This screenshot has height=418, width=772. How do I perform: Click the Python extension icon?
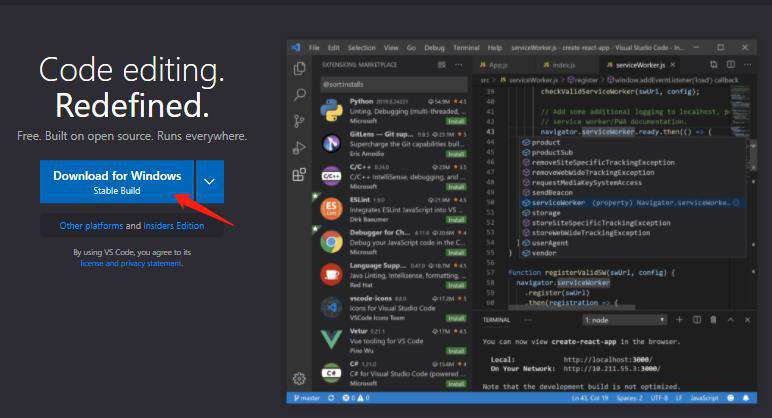click(x=331, y=110)
